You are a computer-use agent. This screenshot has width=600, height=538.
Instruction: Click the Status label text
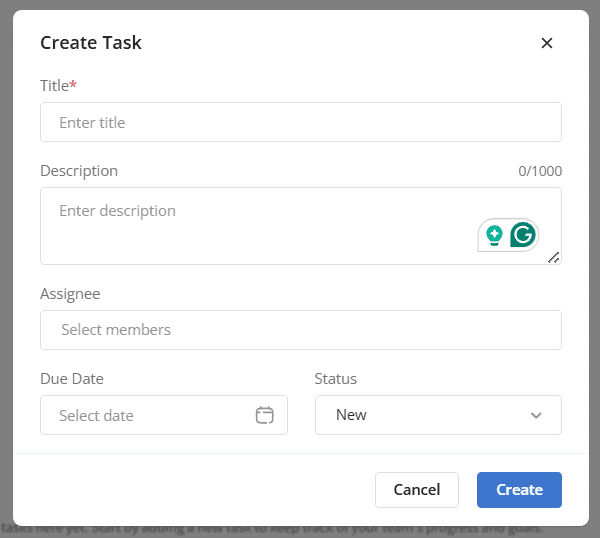336,379
